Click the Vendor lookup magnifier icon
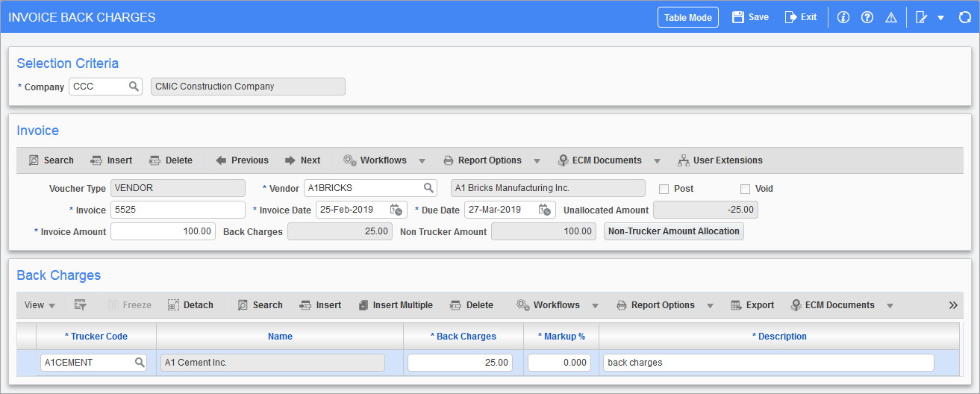The image size is (980, 394). [x=428, y=188]
